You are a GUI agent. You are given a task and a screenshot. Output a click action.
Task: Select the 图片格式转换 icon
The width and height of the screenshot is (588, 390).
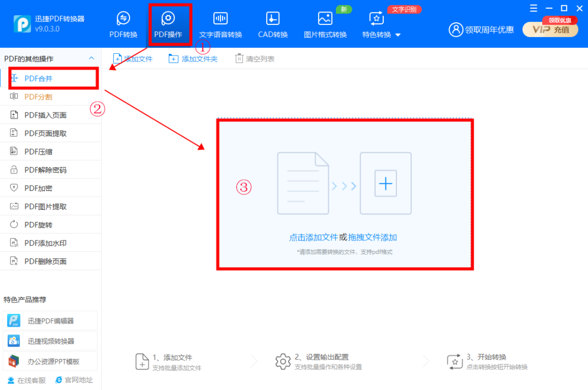[x=325, y=18]
